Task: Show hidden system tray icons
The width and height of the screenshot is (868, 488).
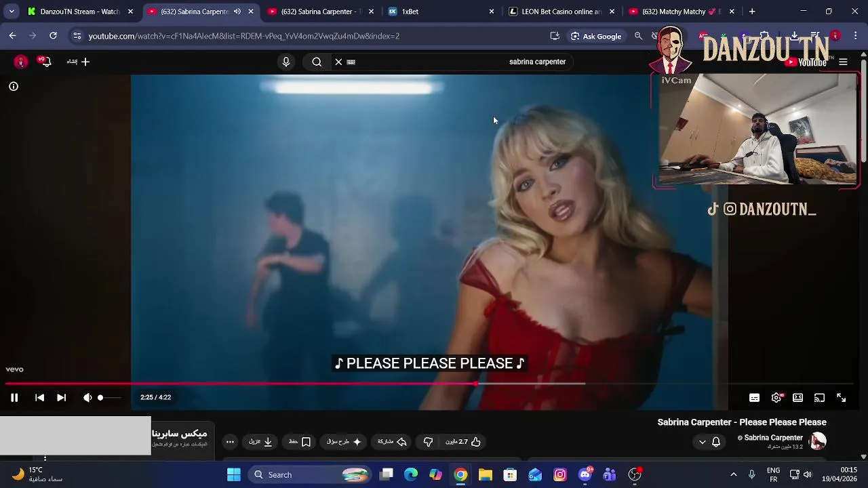Action: (x=733, y=475)
